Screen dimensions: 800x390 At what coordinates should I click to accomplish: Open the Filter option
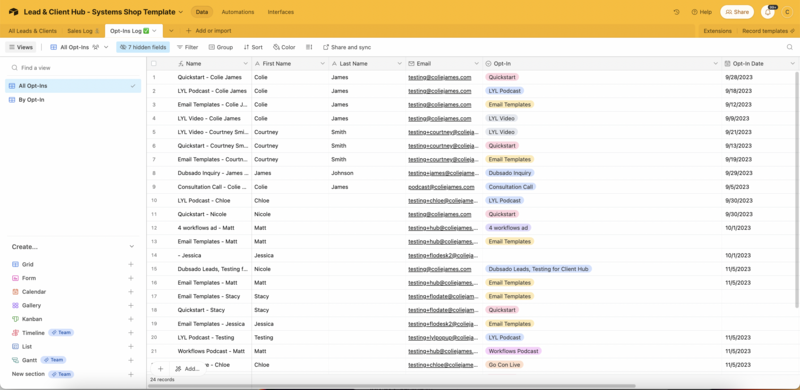187,47
